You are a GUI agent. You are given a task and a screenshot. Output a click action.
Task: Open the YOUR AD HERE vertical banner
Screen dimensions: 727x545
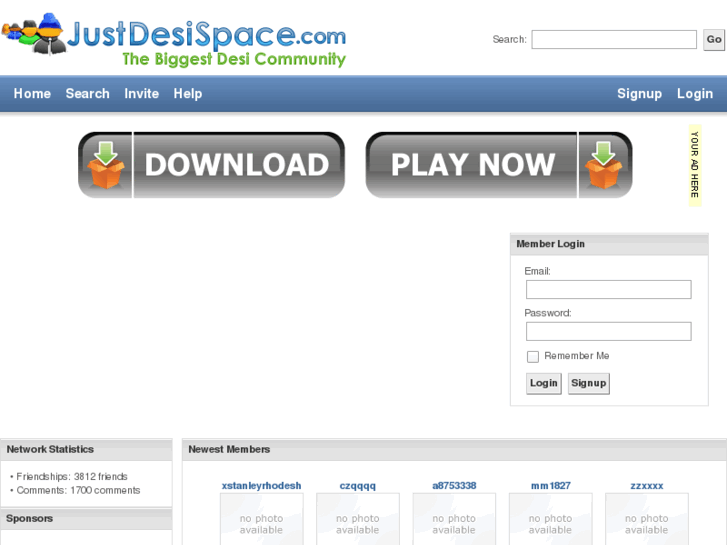[695, 165]
